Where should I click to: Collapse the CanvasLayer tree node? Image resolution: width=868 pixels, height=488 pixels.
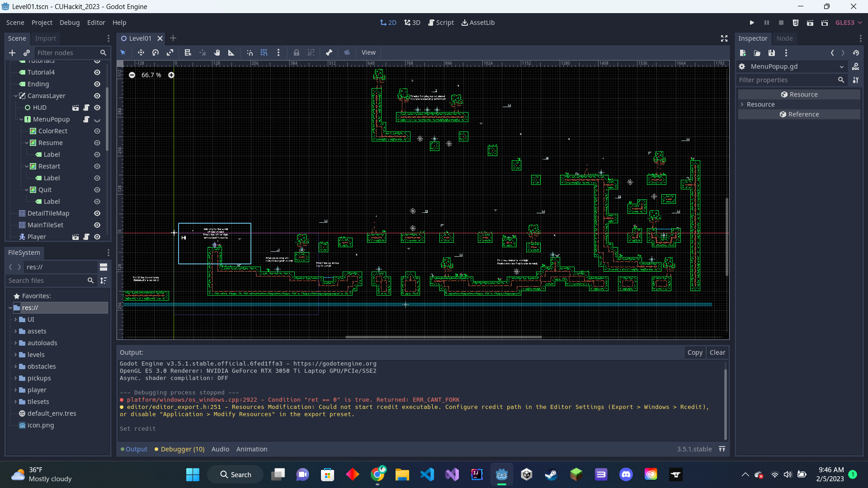coord(16,96)
